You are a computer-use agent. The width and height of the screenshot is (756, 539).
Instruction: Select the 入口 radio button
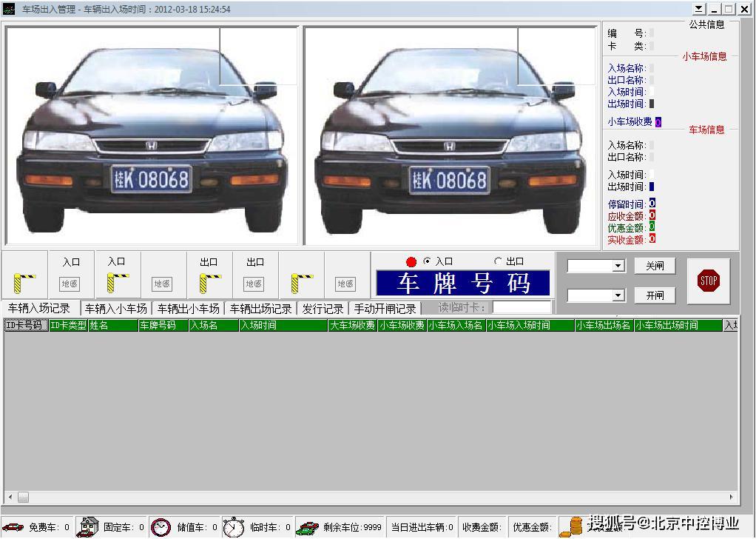coord(427,261)
